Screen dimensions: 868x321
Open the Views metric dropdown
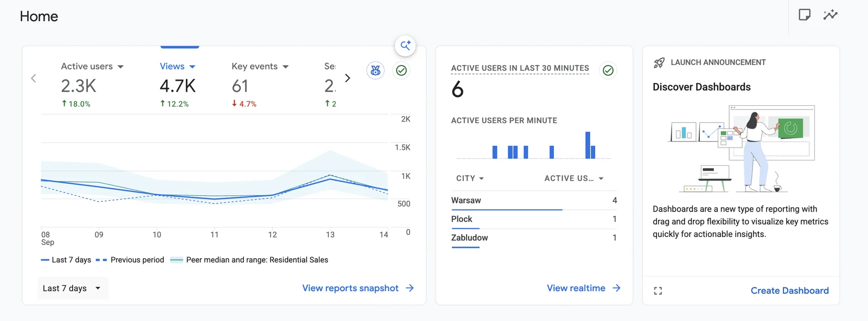pos(192,67)
